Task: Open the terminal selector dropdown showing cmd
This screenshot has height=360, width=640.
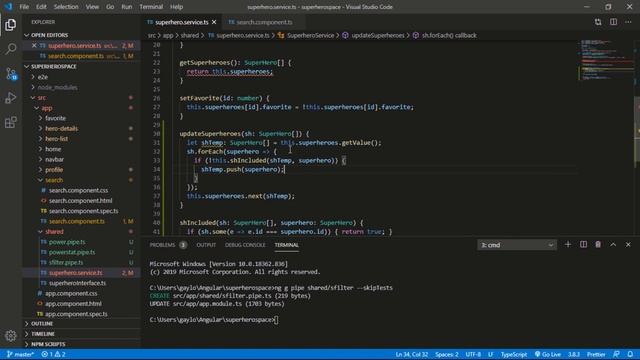Action: tap(516, 245)
